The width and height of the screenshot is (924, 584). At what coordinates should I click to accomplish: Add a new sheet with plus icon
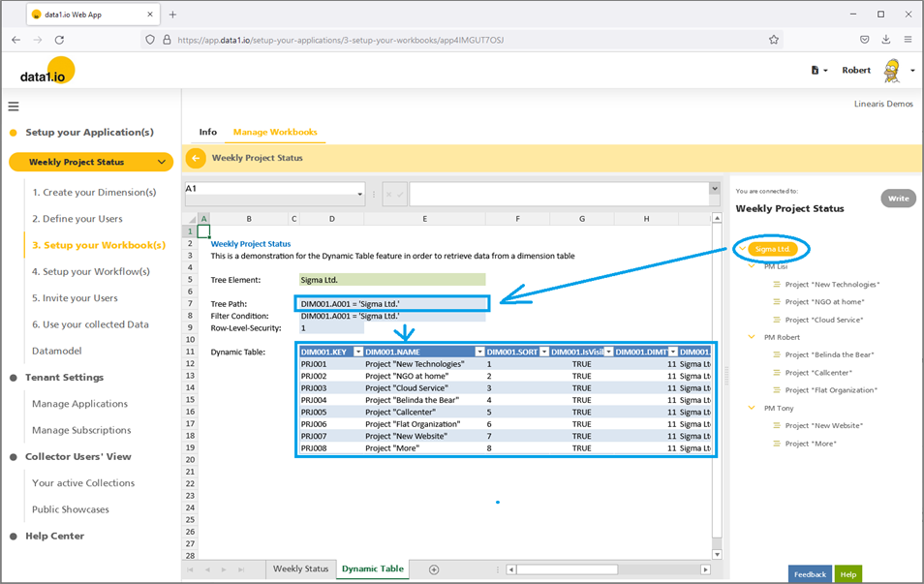[434, 569]
